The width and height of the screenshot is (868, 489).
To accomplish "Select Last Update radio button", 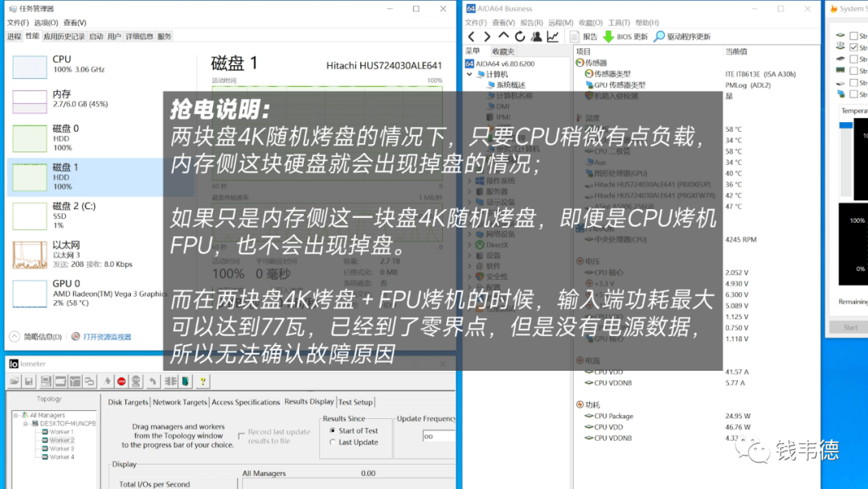I will (333, 442).
